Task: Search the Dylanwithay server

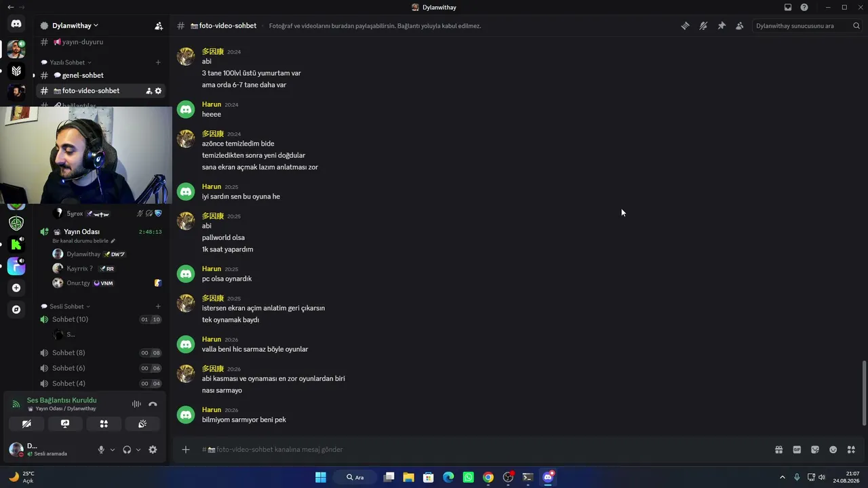Action: pos(807,26)
